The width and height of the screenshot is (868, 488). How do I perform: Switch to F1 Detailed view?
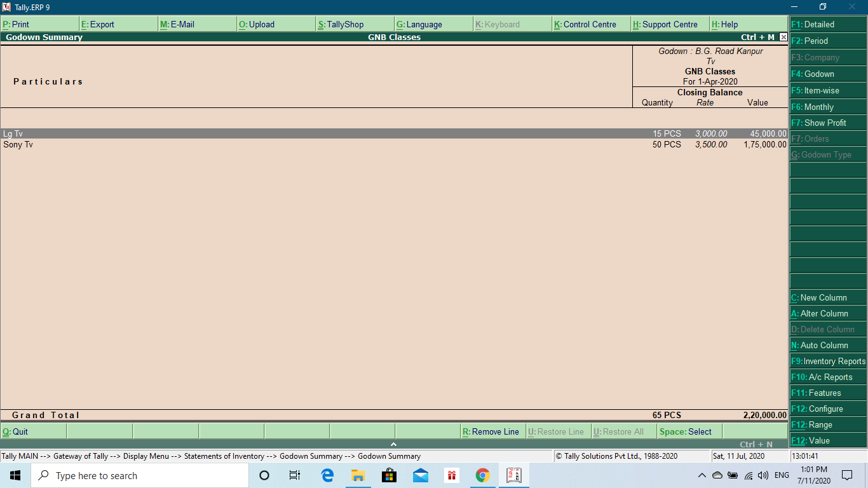pyautogui.click(x=828, y=24)
